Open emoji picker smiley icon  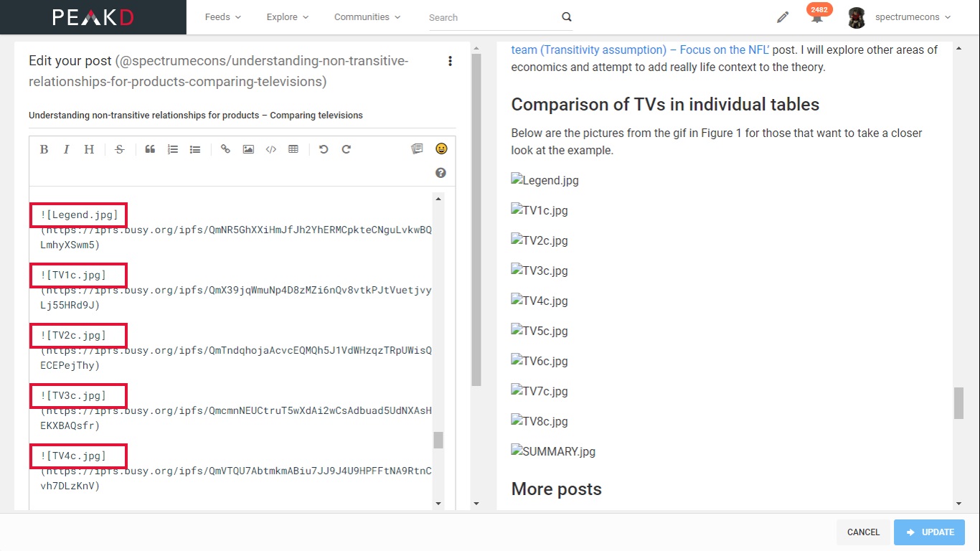pyautogui.click(x=441, y=149)
